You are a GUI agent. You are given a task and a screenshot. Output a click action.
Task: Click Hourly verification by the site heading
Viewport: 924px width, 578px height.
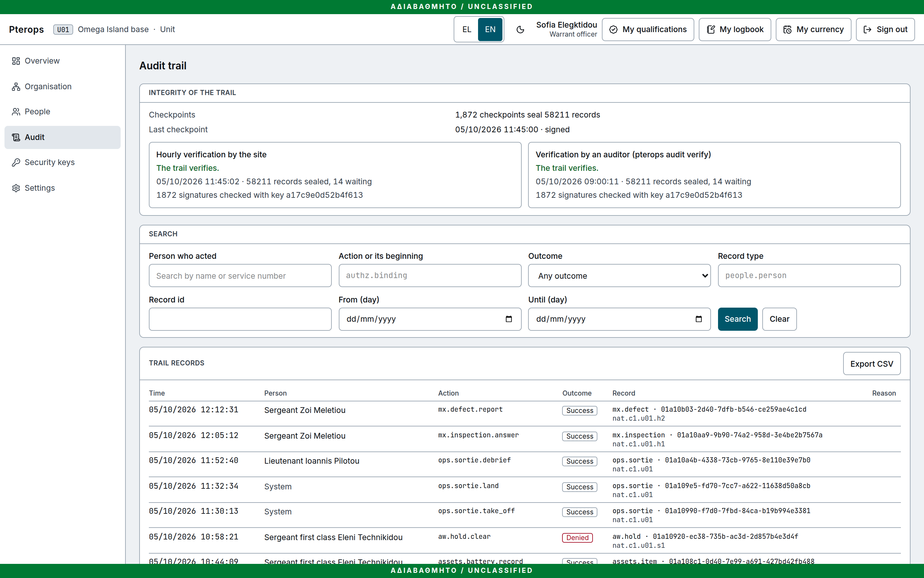pos(211,154)
